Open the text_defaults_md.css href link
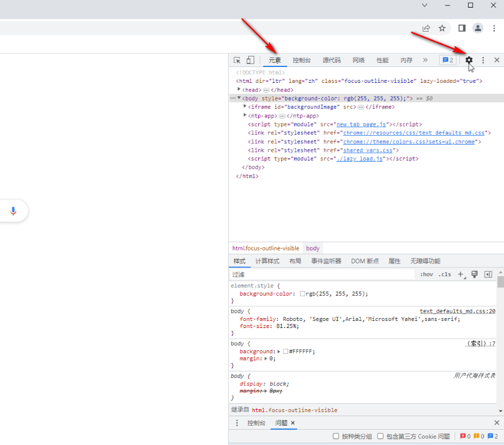 pyautogui.click(x=413, y=133)
